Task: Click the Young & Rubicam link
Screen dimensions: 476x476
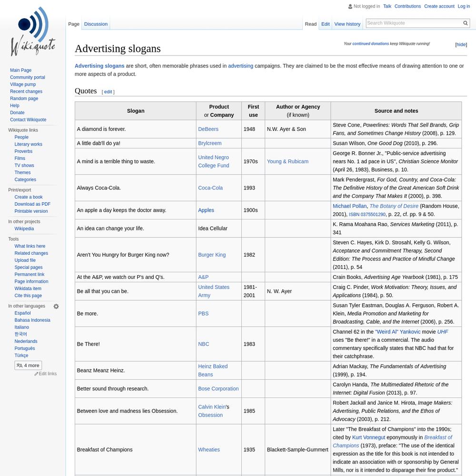Action: click(x=288, y=161)
